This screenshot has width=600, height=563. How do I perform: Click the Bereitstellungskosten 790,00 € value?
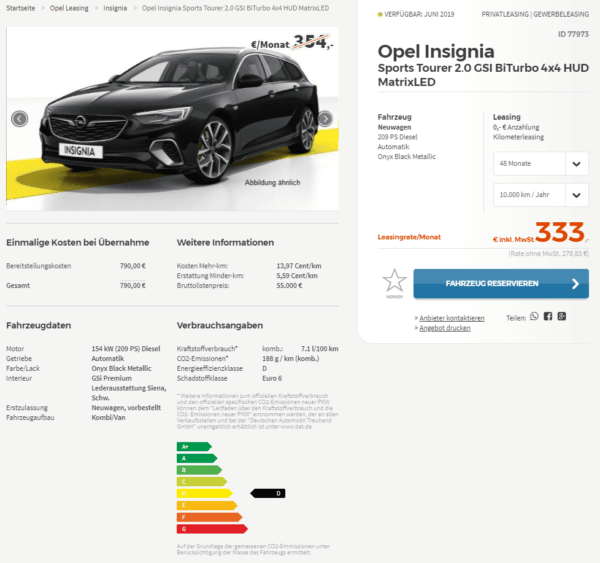(133, 266)
